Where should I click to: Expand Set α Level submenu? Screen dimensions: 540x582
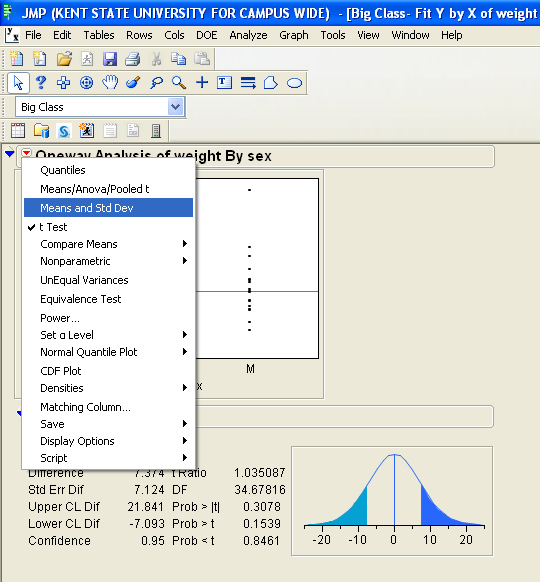(x=108, y=335)
